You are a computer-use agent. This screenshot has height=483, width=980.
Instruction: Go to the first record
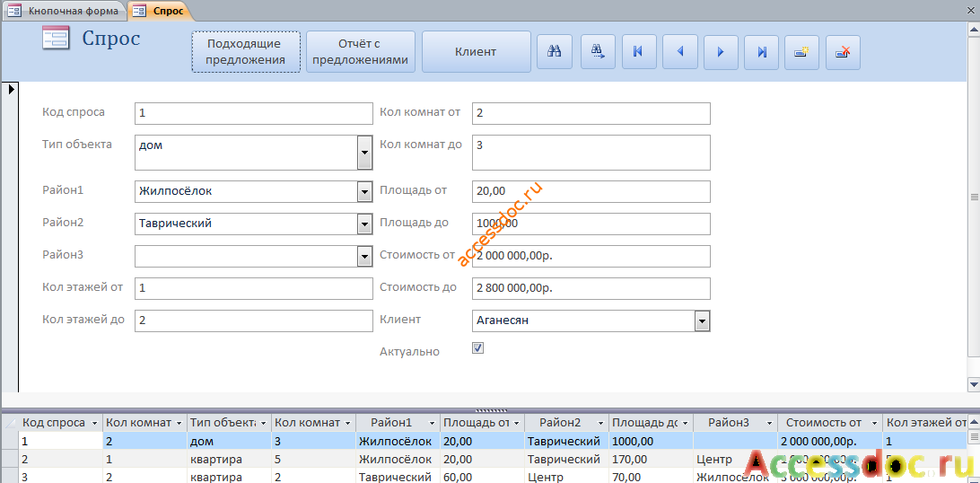pyautogui.click(x=639, y=52)
